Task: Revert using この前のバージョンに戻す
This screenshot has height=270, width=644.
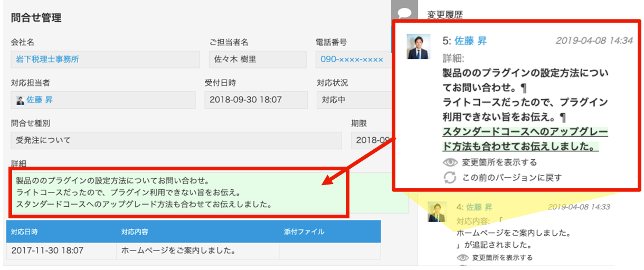Action: click(x=512, y=178)
